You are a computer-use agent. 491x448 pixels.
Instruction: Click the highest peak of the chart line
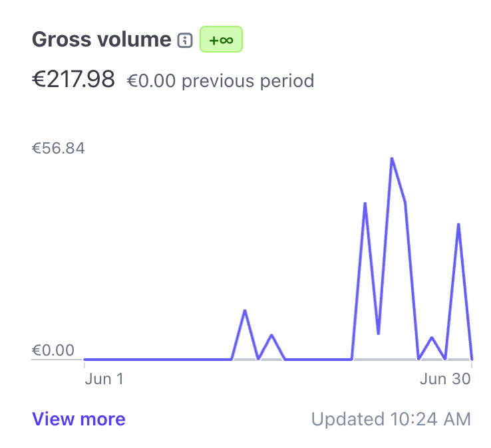click(x=392, y=159)
